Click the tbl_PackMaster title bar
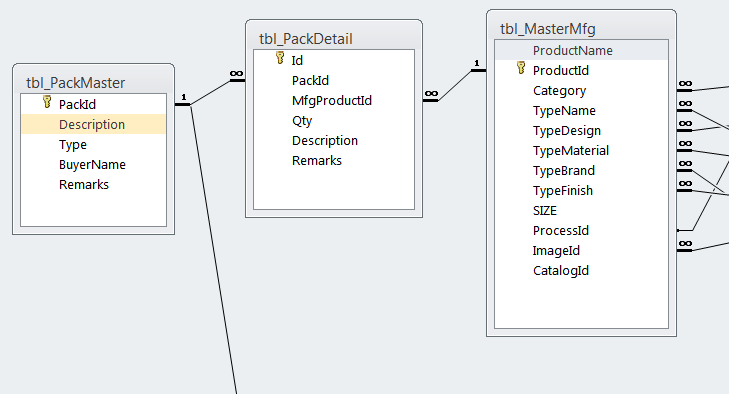The image size is (729, 394). [93, 82]
